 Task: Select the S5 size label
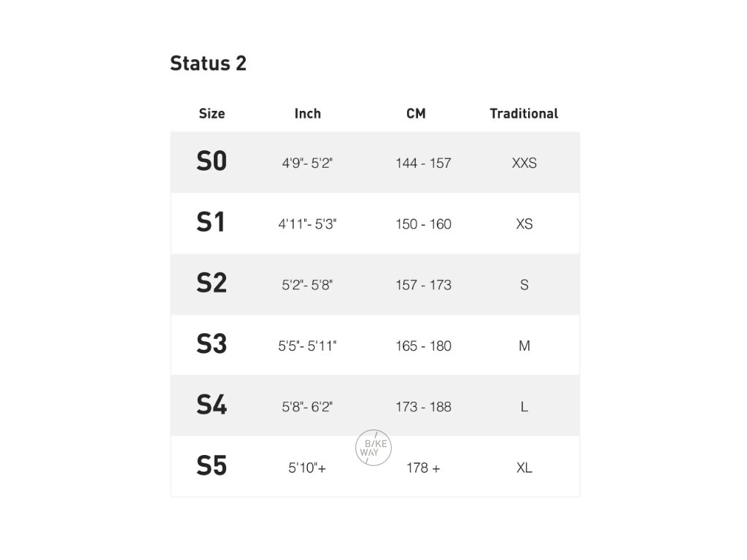point(212,467)
